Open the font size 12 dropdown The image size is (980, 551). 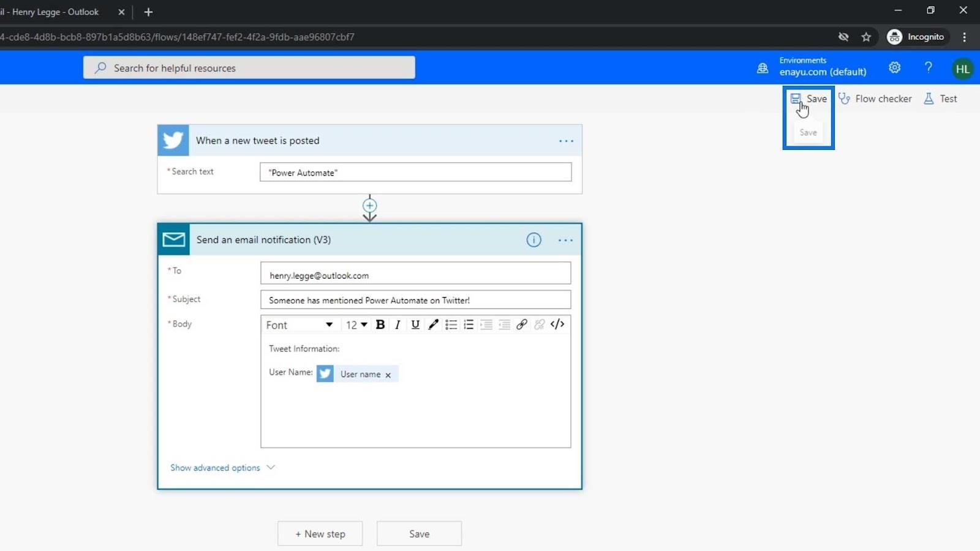coord(356,325)
